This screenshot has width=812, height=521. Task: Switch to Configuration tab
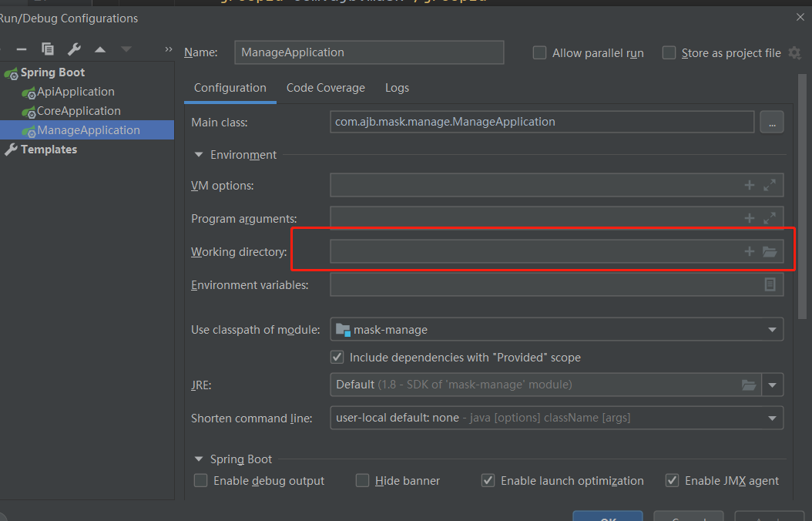(230, 88)
